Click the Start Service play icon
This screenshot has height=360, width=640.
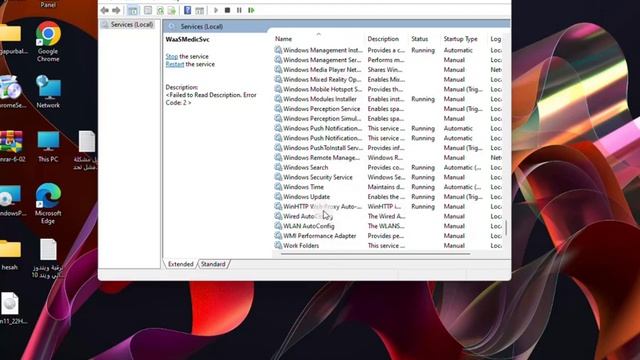(216, 10)
